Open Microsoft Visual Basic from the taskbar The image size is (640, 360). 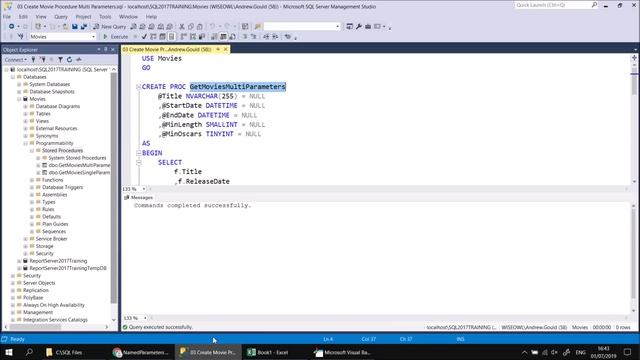coord(342,352)
